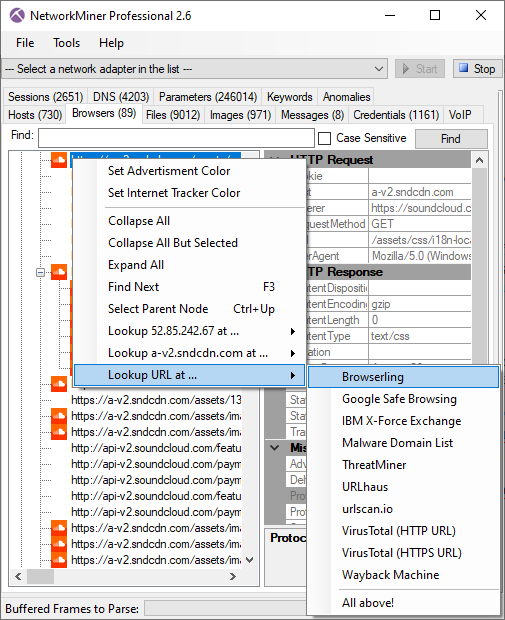The image size is (505, 620).
Task: Select Collapse All in context menu
Action: [189, 221]
